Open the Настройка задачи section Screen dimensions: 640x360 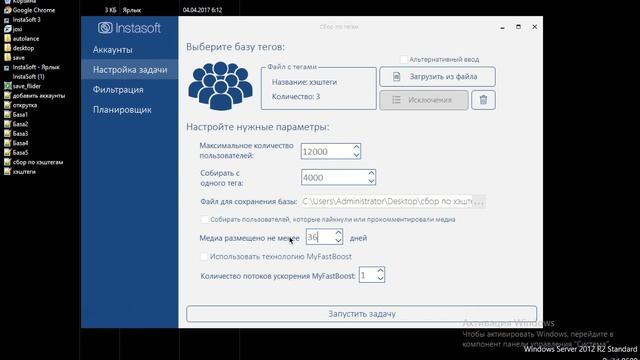pyautogui.click(x=130, y=69)
